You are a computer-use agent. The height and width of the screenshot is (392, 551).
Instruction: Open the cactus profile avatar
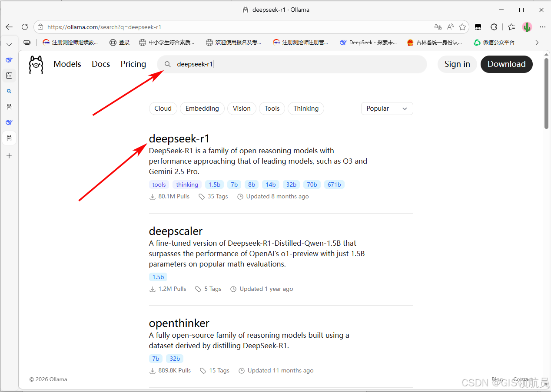[x=527, y=27]
